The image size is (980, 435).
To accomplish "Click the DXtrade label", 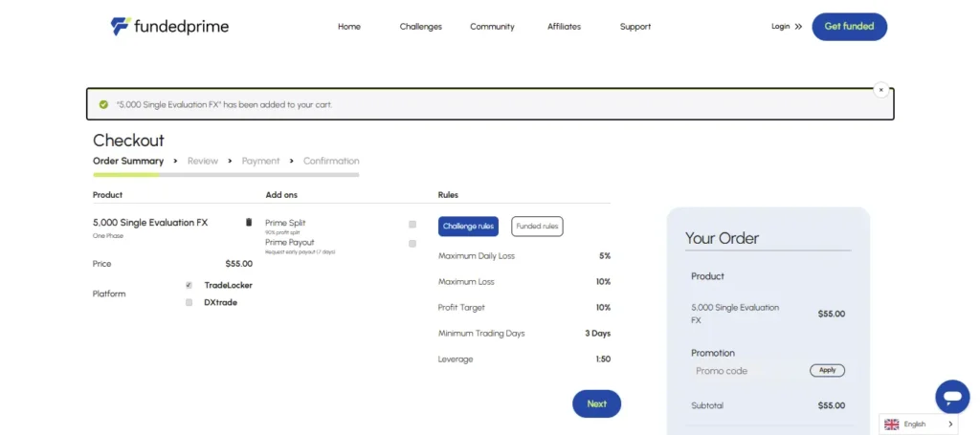I will (221, 303).
